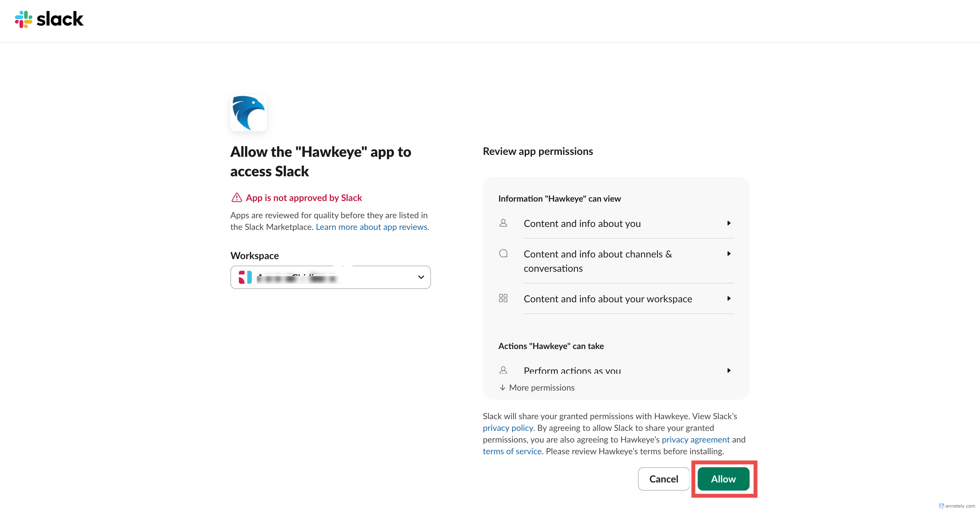The width and height of the screenshot is (980, 513).
Task: Open Slack's privacy policy link
Action: coord(508,428)
